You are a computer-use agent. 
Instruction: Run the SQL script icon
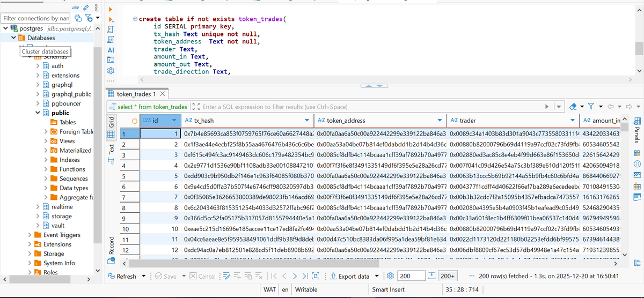[x=111, y=29]
